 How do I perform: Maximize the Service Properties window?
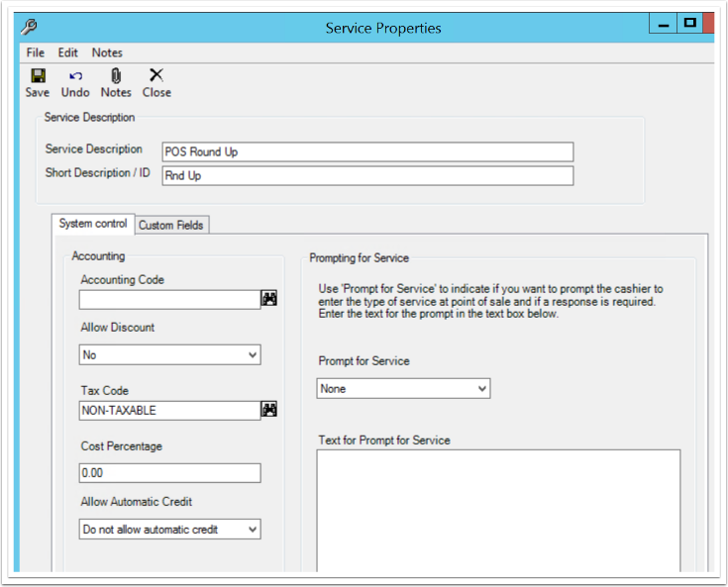pyautogui.click(x=690, y=23)
